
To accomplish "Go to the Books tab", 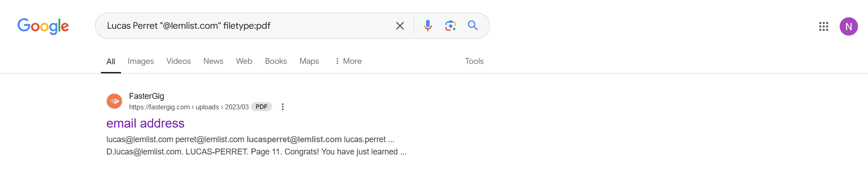I will [x=276, y=61].
